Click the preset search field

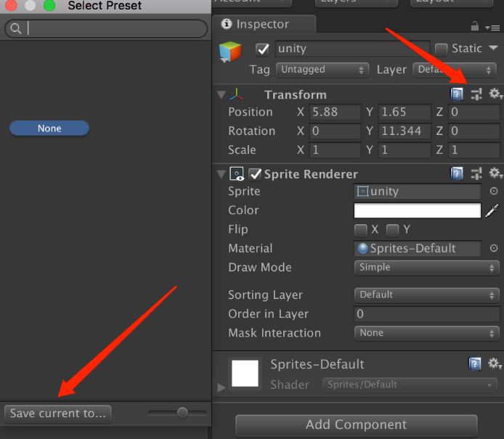(109, 29)
